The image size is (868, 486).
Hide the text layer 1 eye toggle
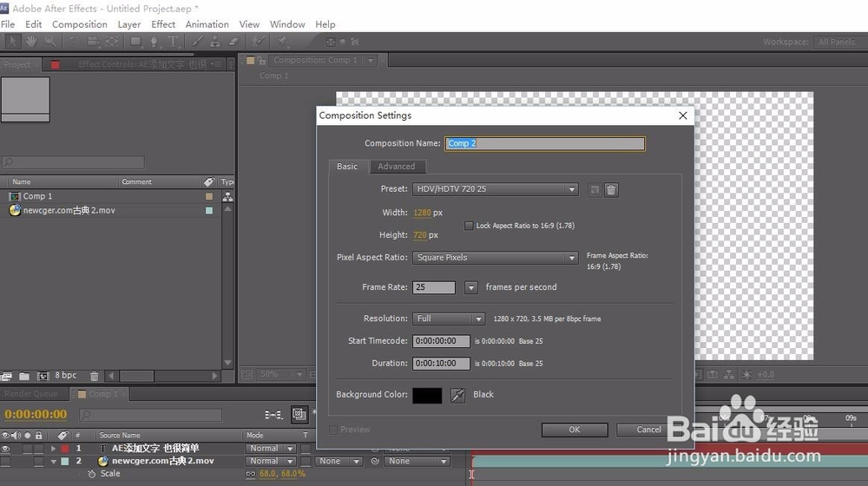coord(5,449)
